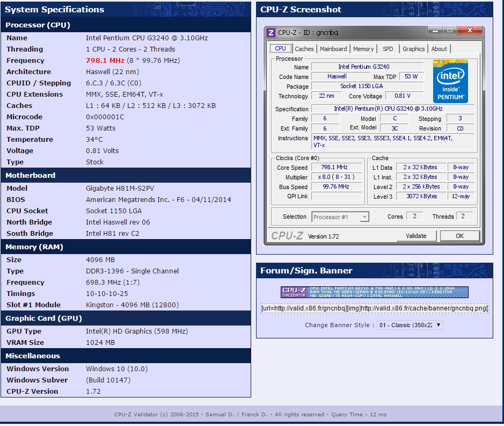Switch to the Caches tab
Viewport: 504px width, 426px height.
(304, 49)
